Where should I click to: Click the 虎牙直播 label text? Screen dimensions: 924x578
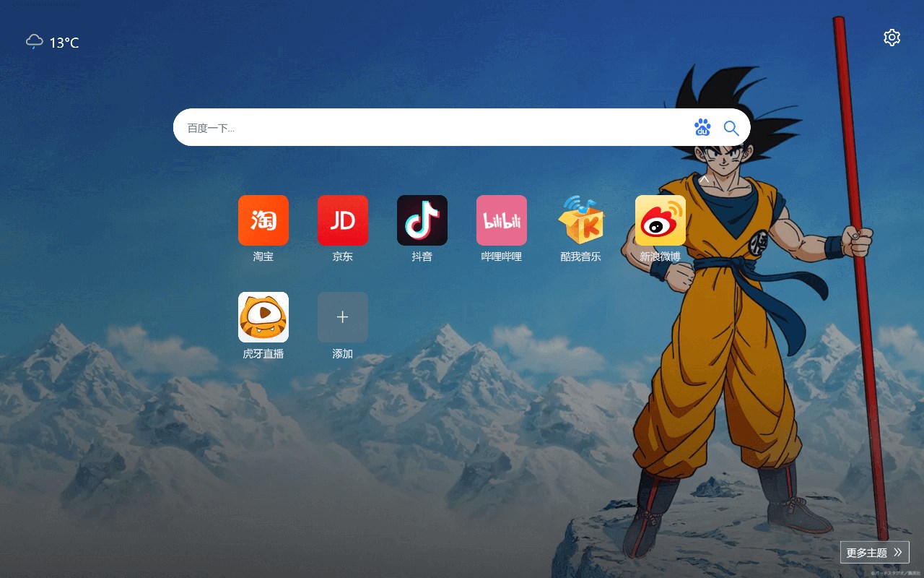[x=263, y=353]
